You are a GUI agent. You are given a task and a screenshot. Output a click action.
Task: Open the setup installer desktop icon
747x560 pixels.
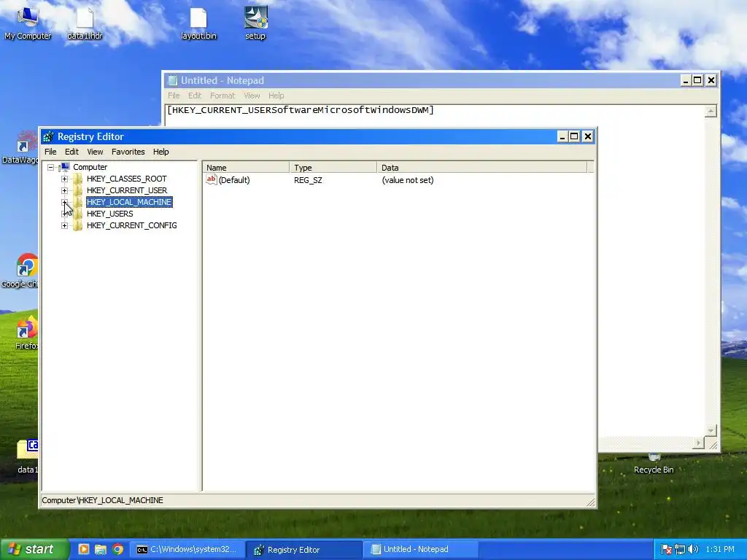point(255,23)
